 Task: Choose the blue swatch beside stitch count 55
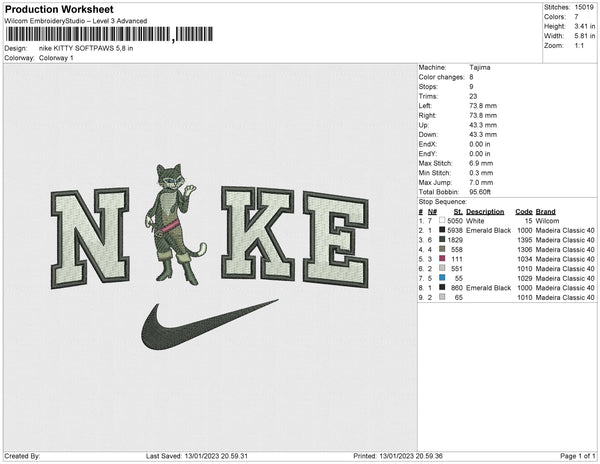click(x=442, y=278)
